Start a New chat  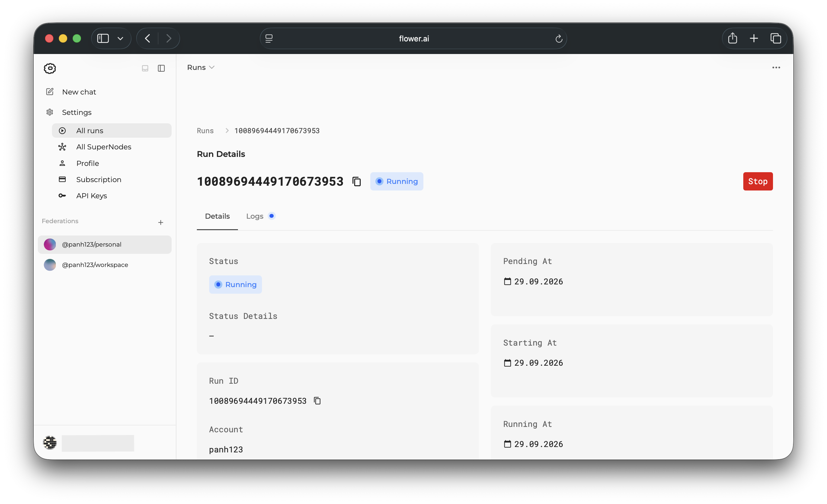tap(105, 92)
